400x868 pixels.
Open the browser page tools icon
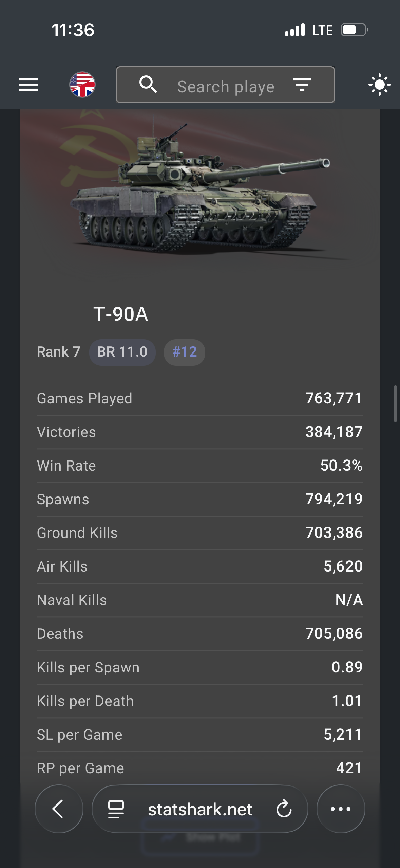116,809
